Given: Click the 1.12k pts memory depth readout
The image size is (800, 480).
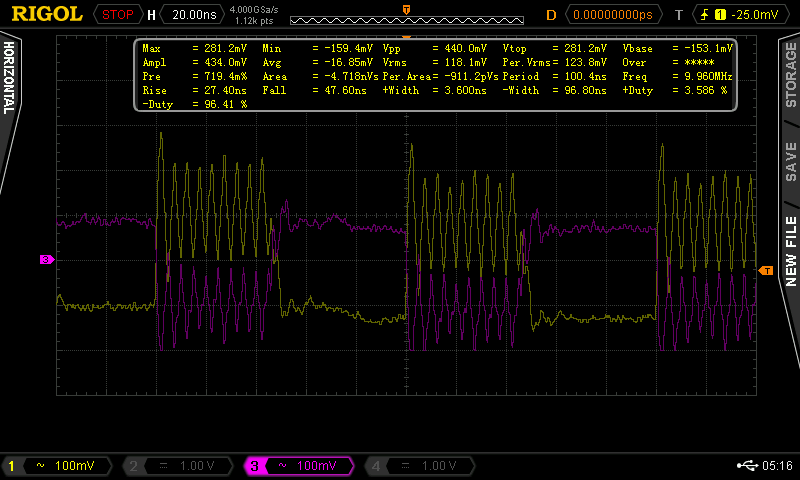Looking at the screenshot, I should coord(254,21).
